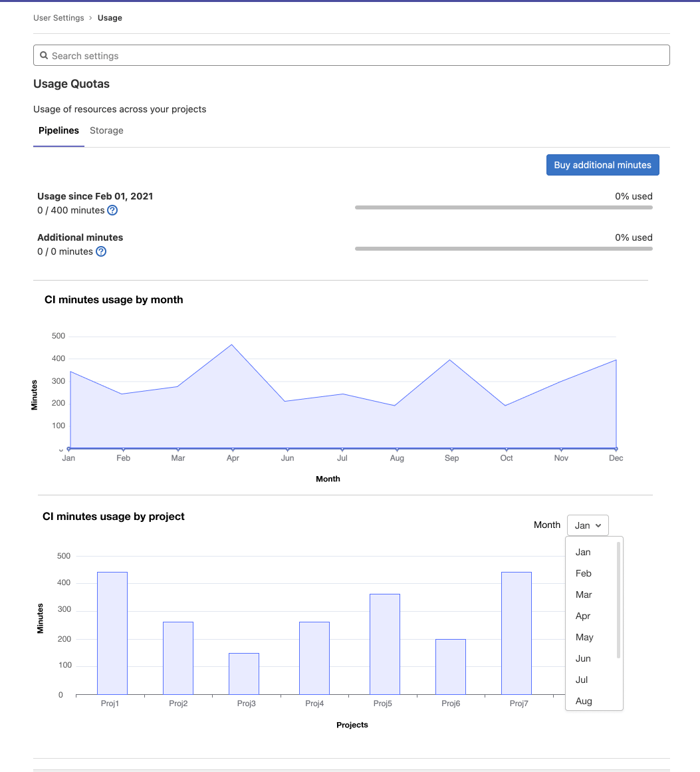Image resolution: width=700 pixels, height=772 pixels.
Task: Switch to the Storage tab
Action: click(x=106, y=130)
